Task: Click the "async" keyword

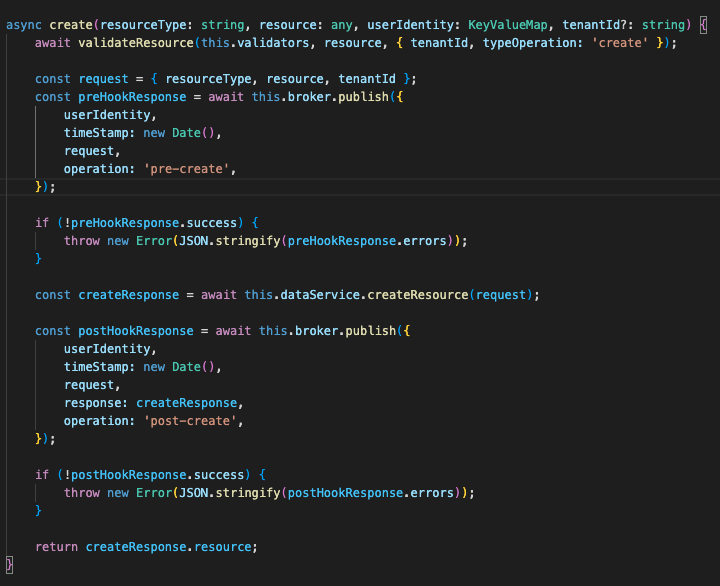Action: coord(24,25)
